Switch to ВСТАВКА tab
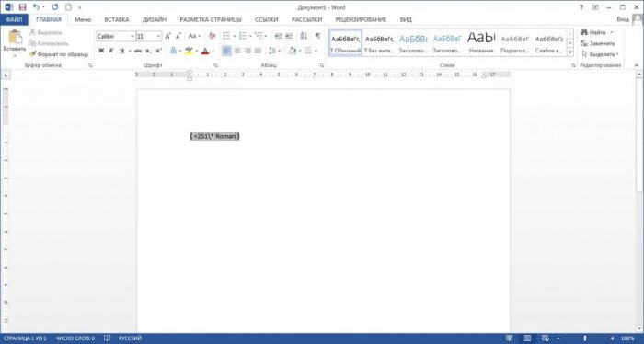The width and height of the screenshot is (644, 344). [x=117, y=19]
